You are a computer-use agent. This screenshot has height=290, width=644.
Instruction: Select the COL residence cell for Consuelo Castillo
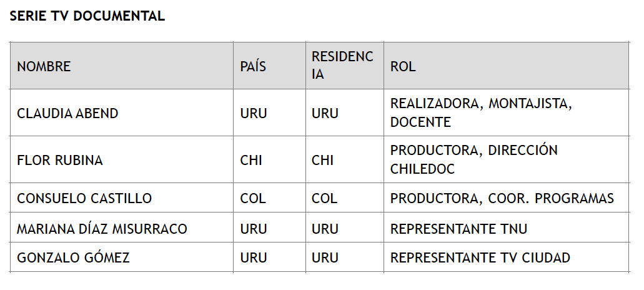coord(345,198)
